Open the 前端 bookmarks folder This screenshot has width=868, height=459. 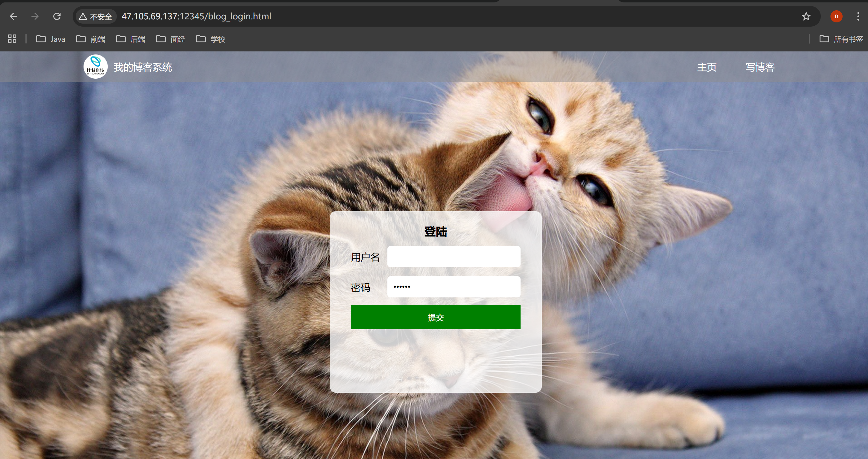coord(90,39)
